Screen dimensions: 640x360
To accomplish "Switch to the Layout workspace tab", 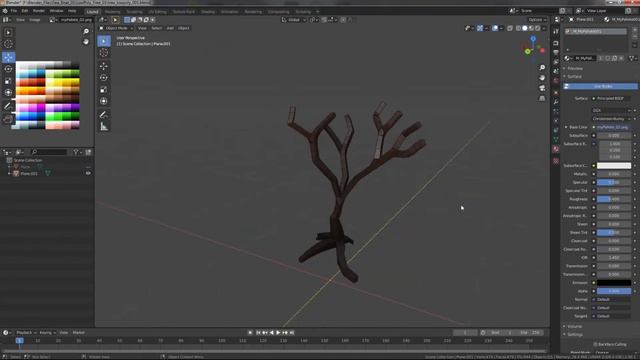I will [93, 12].
